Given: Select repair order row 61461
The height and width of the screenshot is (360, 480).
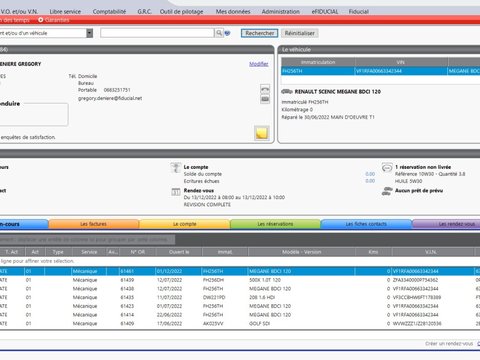Looking at the screenshot, I should (240, 271).
